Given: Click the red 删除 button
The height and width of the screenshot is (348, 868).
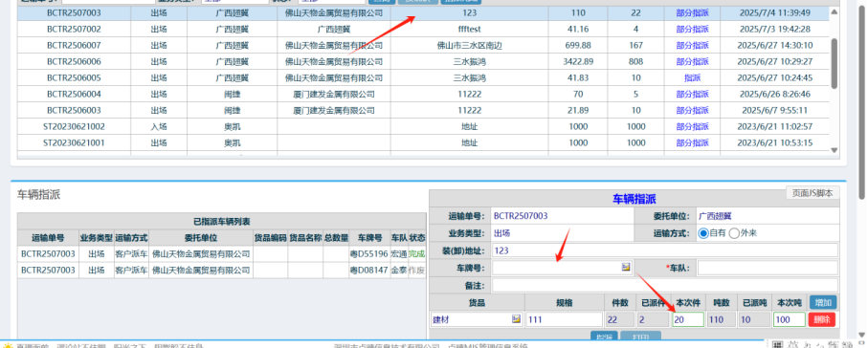Looking at the screenshot, I should click(x=821, y=319).
